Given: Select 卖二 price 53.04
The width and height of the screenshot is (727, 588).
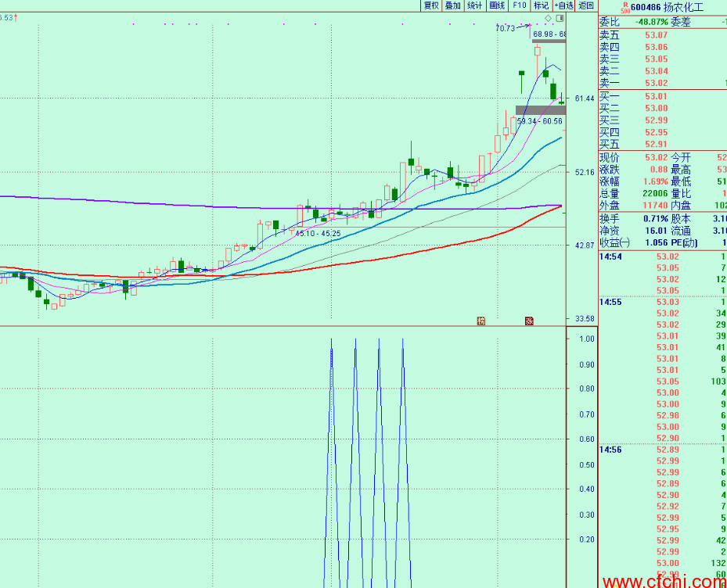Looking at the screenshot, I should [657, 71].
